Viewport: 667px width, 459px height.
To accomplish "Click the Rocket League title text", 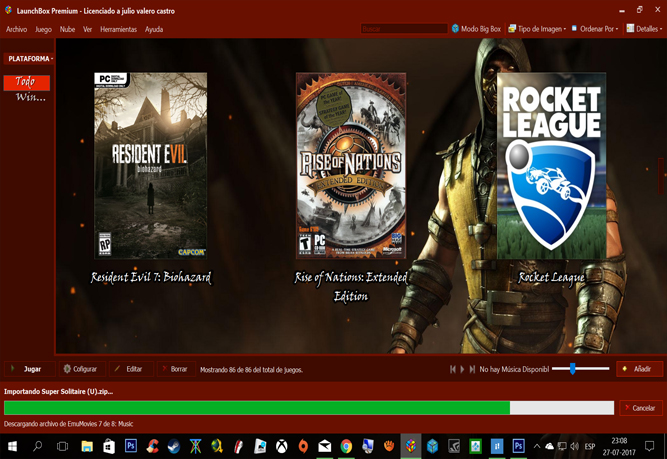I will (551, 277).
